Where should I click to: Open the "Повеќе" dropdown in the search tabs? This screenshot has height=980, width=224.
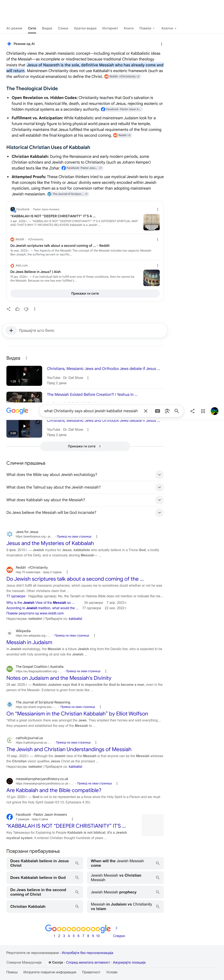[x=147, y=28]
